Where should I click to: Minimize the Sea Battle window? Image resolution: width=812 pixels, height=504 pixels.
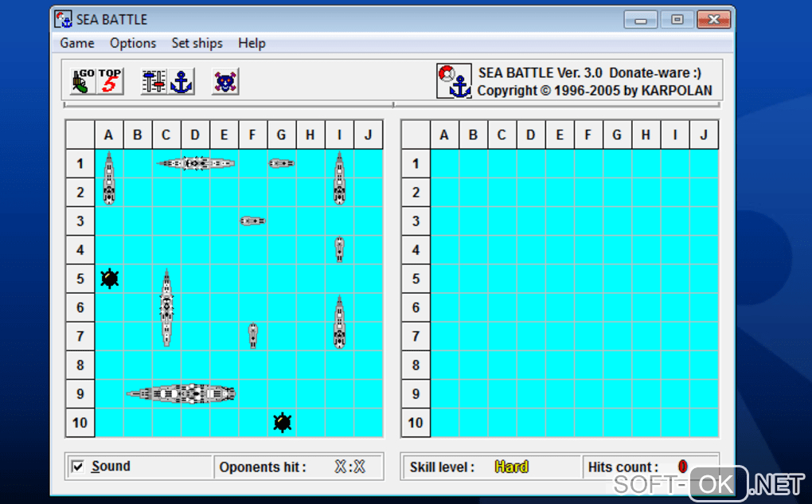(641, 20)
